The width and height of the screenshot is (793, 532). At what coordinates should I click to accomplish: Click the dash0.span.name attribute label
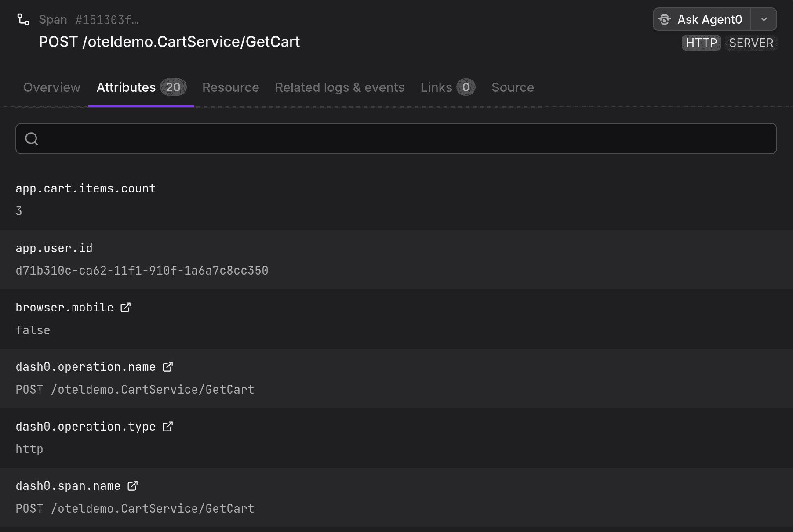point(68,486)
